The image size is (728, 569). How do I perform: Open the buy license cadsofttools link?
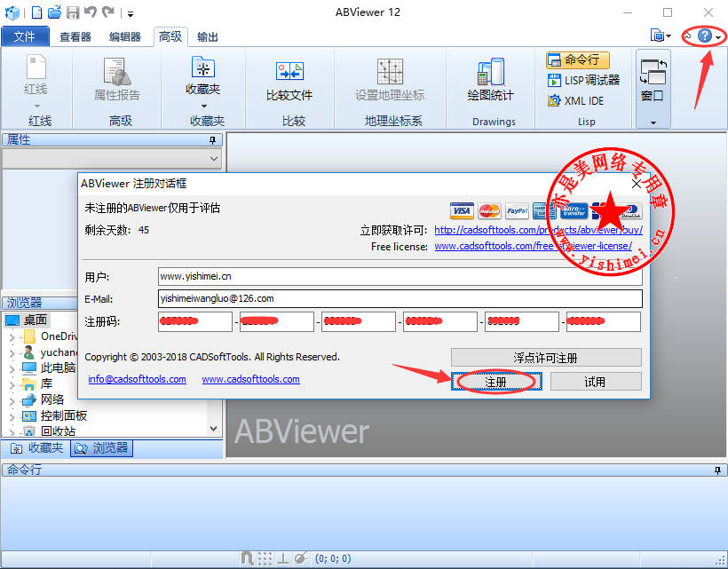pyautogui.click(x=539, y=230)
